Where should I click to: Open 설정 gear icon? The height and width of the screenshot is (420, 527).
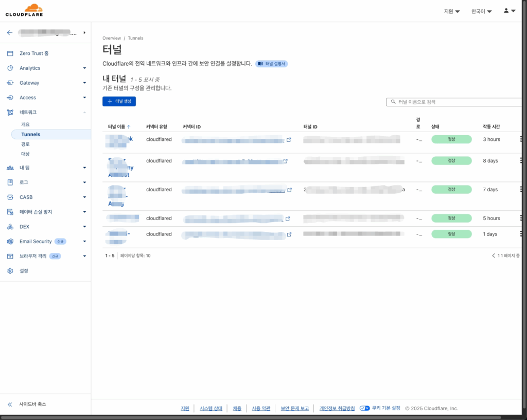(x=10, y=271)
